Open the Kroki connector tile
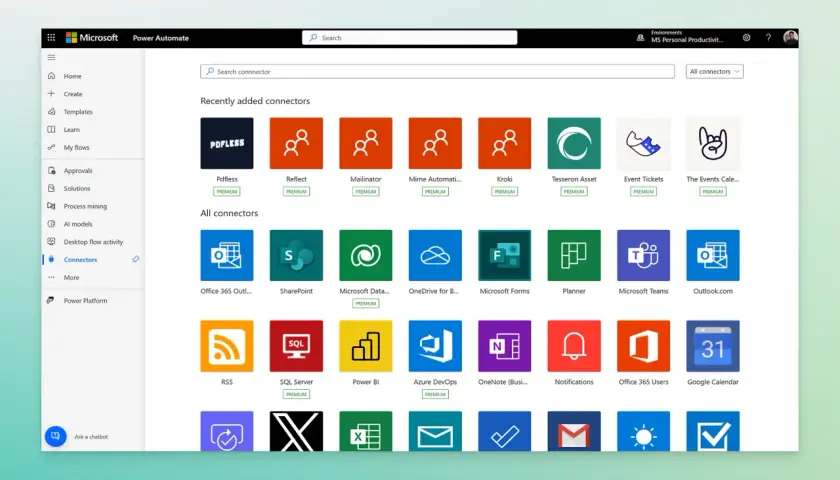This screenshot has width=840, height=480. point(504,143)
